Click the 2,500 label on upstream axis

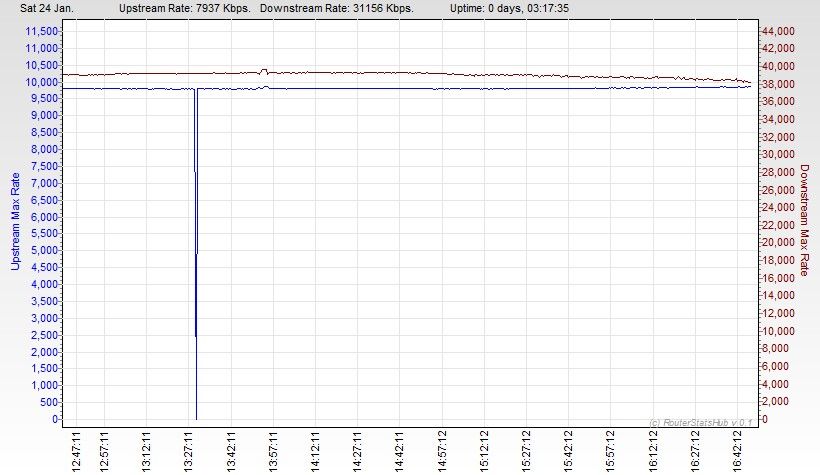click(44, 335)
